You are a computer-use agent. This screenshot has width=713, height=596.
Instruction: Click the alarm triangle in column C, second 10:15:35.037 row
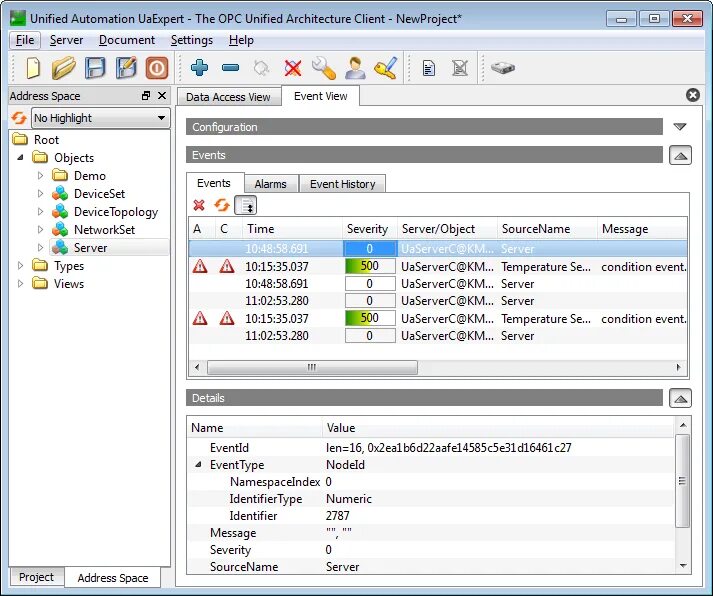point(227,318)
